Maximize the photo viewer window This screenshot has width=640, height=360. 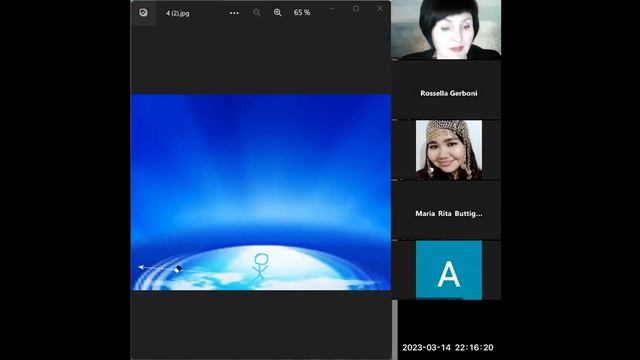click(x=356, y=9)
